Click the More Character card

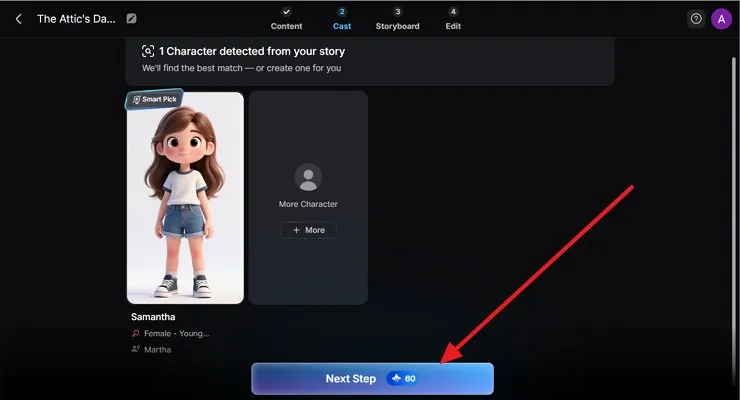point(308,198)
